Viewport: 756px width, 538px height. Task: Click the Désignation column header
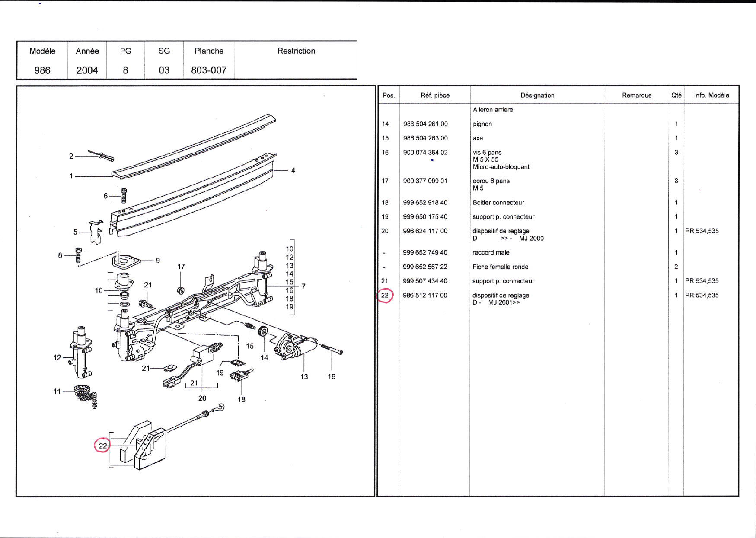point(537,96)
